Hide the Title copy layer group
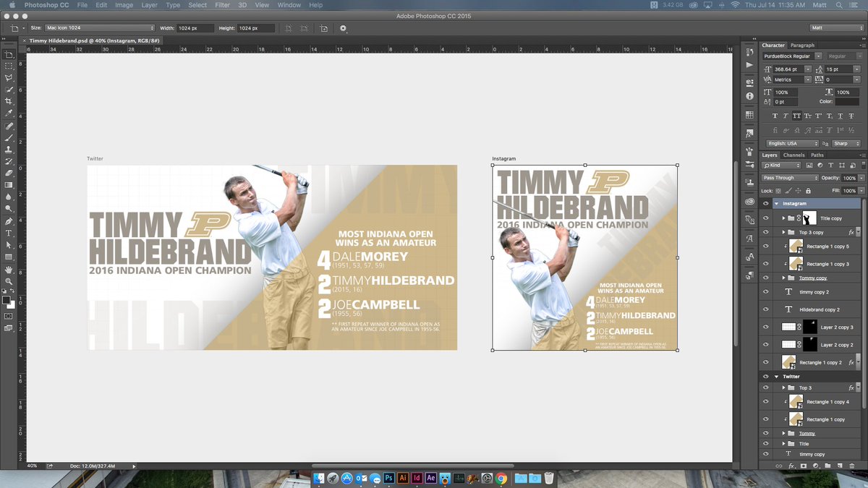 (x=766, y=218)
